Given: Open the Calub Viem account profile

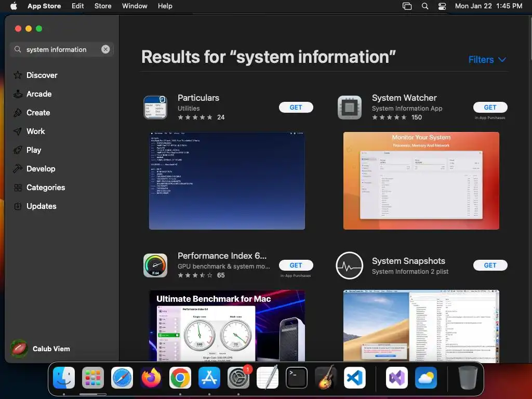Looking at the screenshot, I should tap(41, 349).
